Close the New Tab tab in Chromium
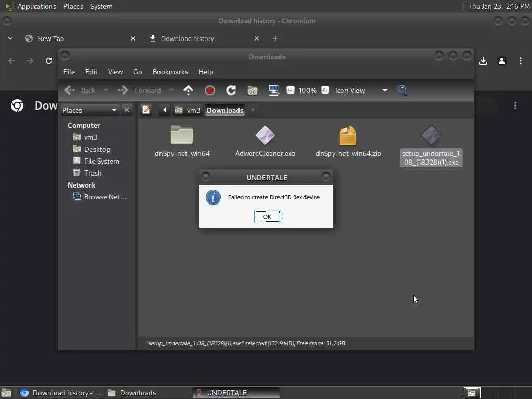This screenshot has width=532, height=399. tap(133, 38)
